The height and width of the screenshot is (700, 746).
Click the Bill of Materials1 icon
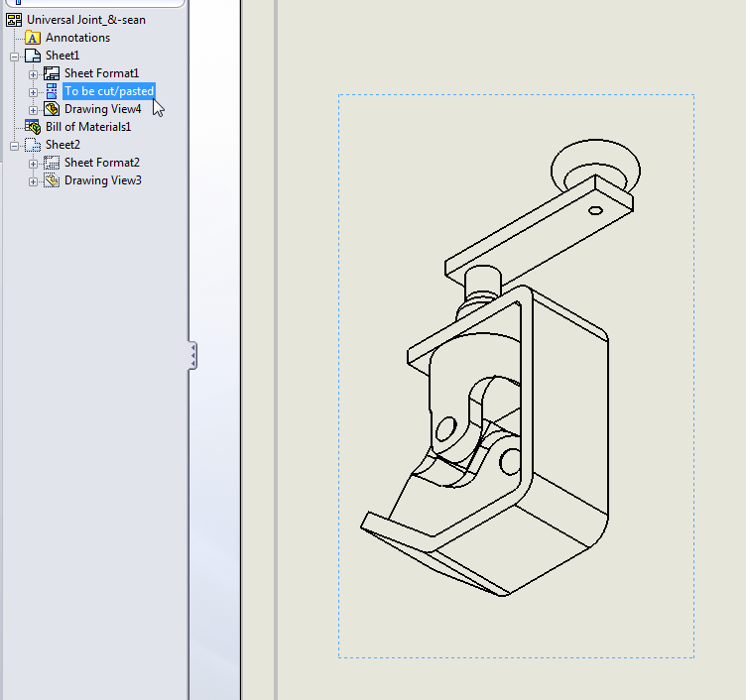[33, 127]
